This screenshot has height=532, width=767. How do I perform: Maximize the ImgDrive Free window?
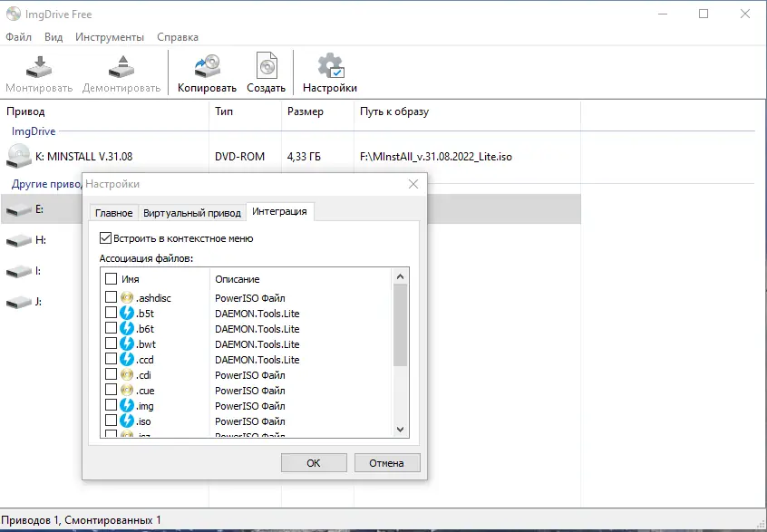704,15
